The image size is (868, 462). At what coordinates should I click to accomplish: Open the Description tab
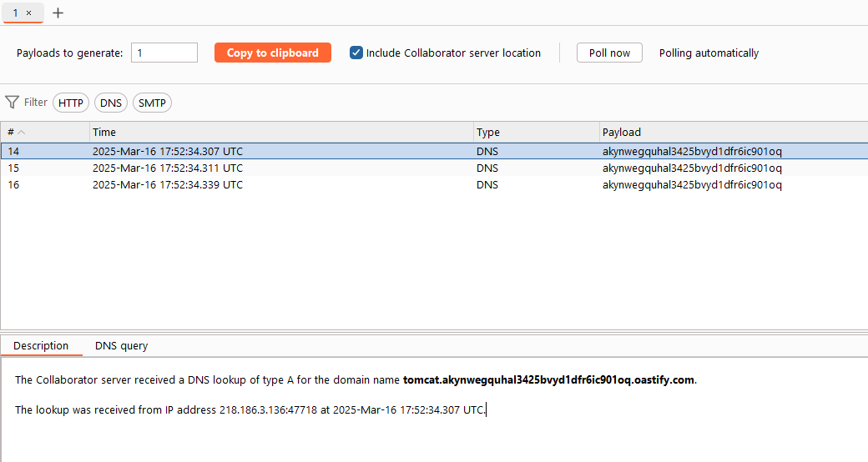point(41,346)
